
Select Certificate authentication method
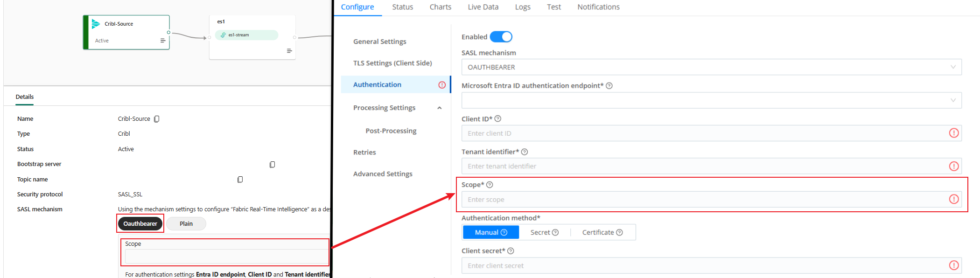(602, 232)
